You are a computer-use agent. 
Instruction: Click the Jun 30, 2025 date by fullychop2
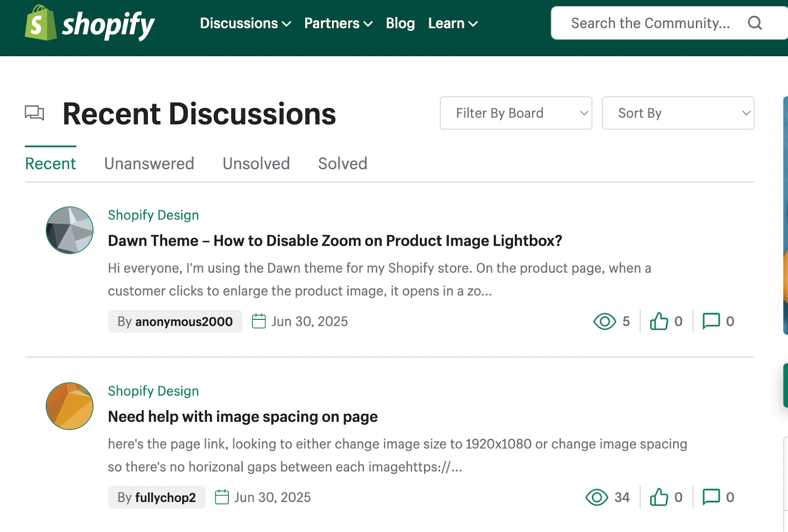(x=272, y=497)
